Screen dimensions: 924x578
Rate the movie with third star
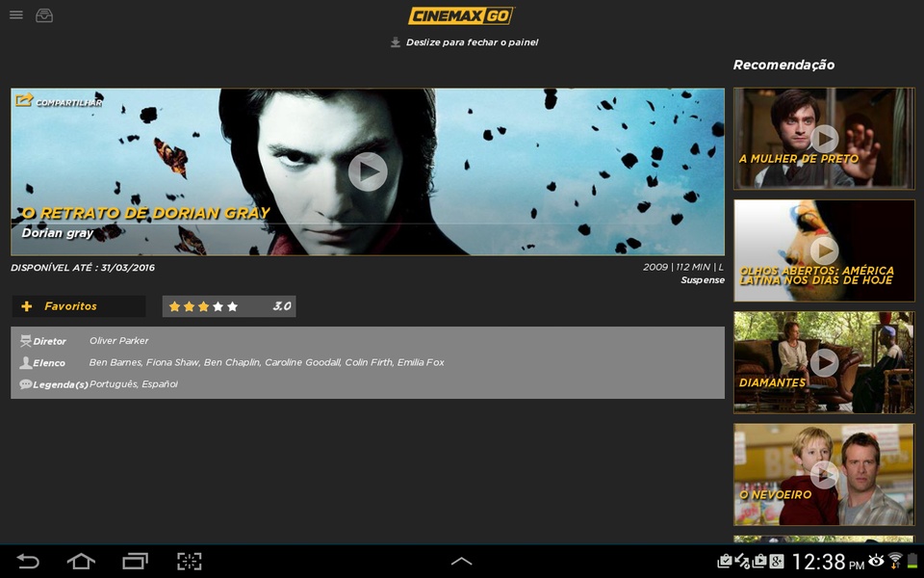click(203, 306)
